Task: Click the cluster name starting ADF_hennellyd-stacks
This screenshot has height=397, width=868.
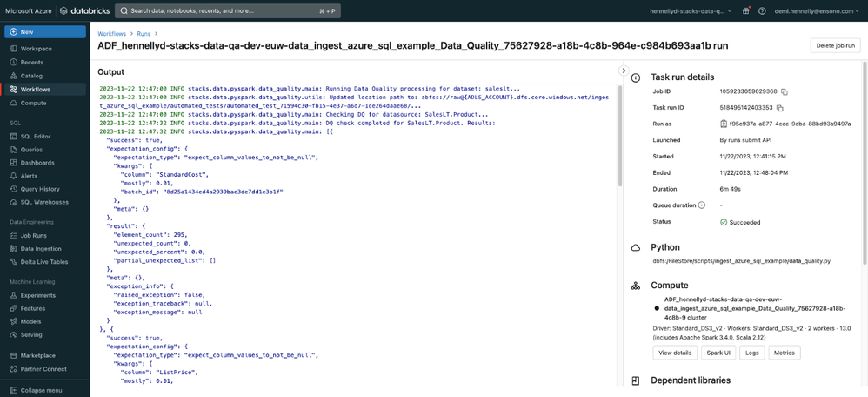Action: [x=755, y=307]
